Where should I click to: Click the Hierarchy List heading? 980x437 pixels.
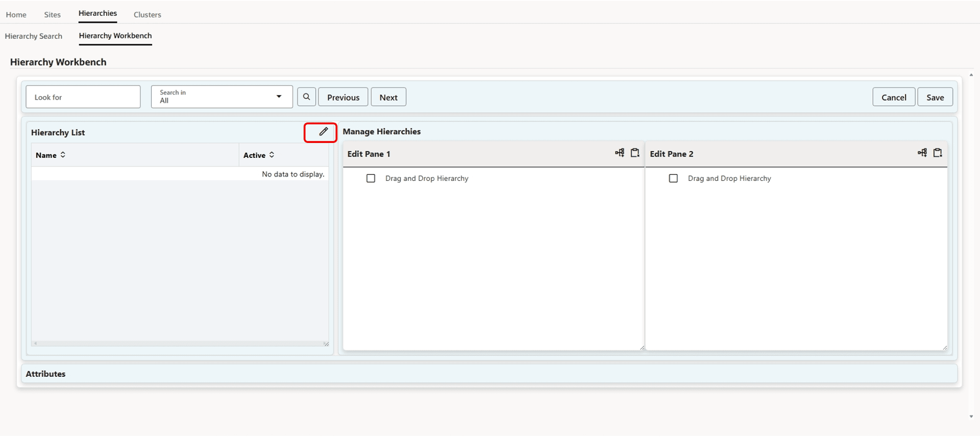58,132
